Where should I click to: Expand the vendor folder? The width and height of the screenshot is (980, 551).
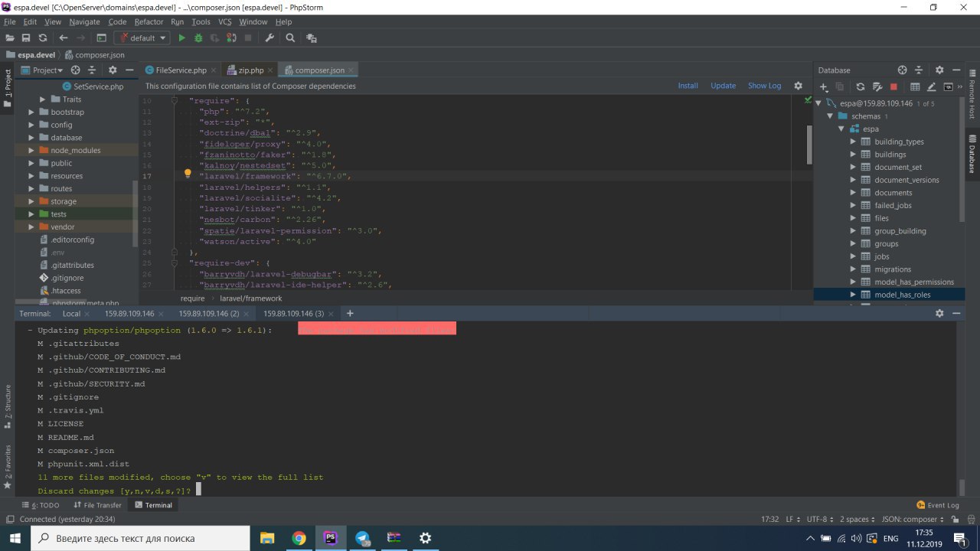coord(32,227)
